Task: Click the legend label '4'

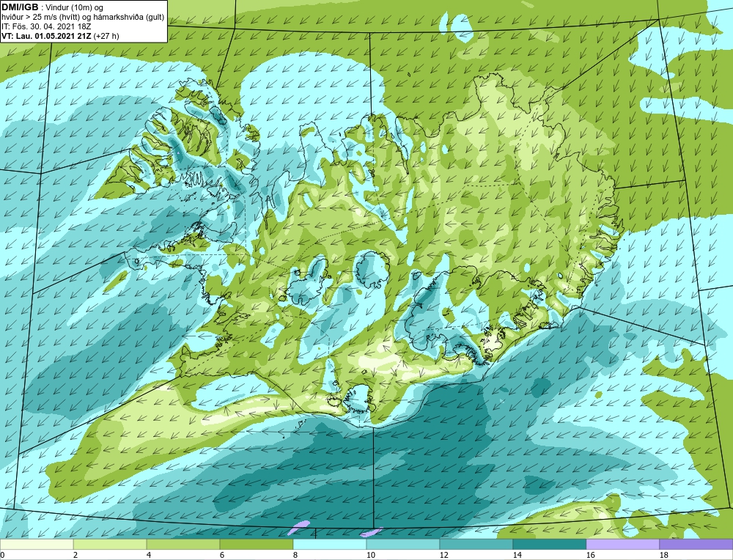Action: point(149,555)
